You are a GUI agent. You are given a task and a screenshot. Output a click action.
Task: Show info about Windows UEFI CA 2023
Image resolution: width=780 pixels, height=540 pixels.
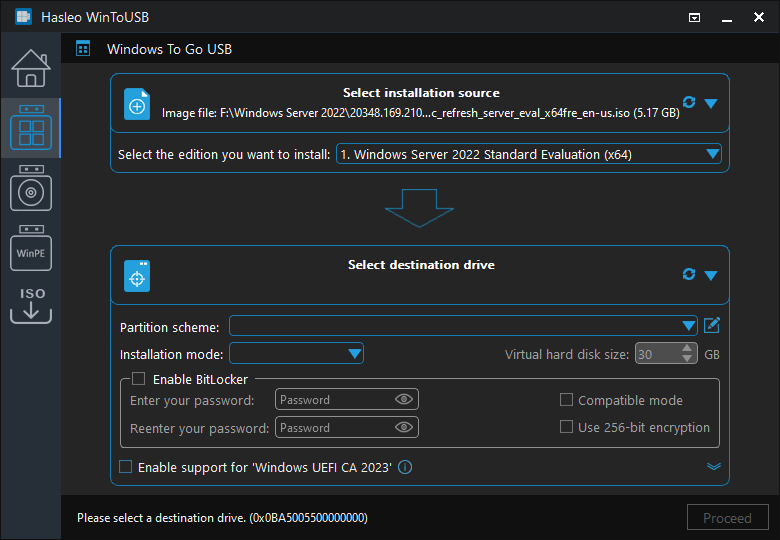(x=405, y=467)
